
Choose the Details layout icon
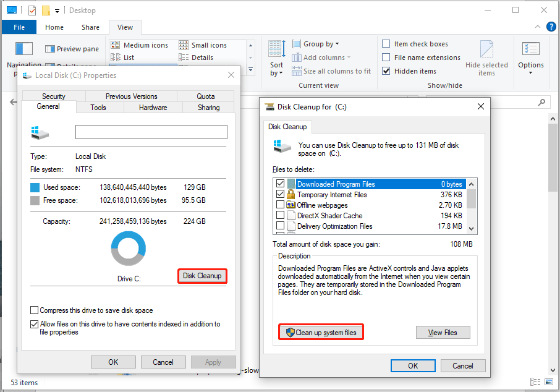click(x=183, y=57)
